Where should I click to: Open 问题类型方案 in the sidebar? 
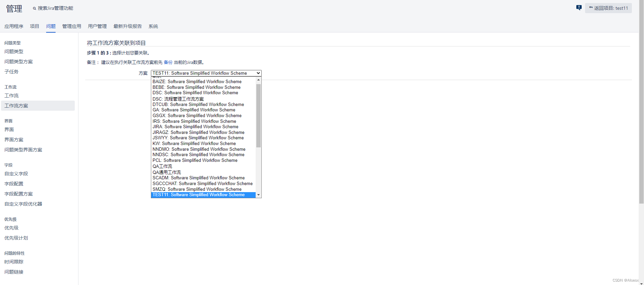pos(19,62)
